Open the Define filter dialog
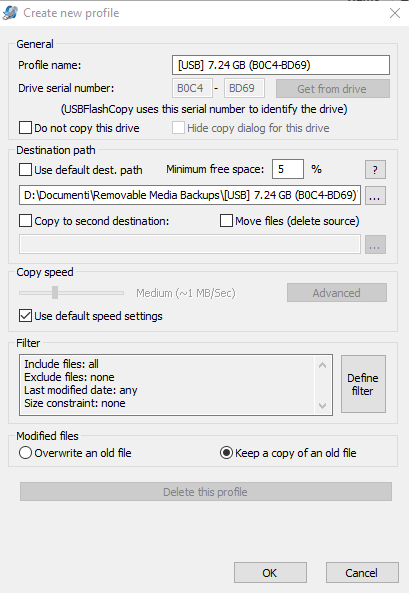409x593 pixels. (x=363, y=384)
